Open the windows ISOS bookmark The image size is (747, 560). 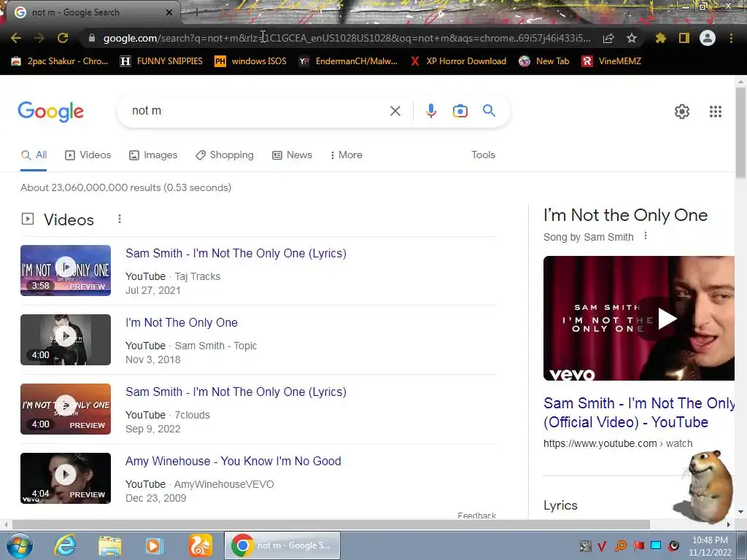tap(251, 61)
